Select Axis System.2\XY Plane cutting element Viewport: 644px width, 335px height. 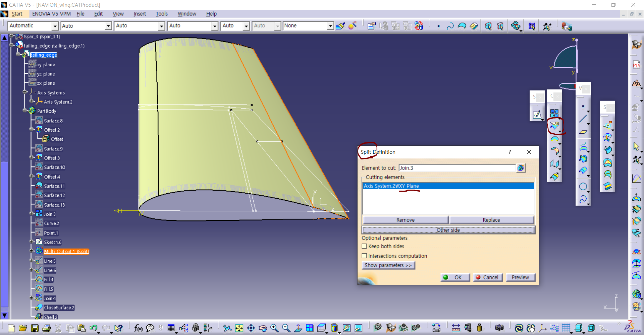coord(448,186)
